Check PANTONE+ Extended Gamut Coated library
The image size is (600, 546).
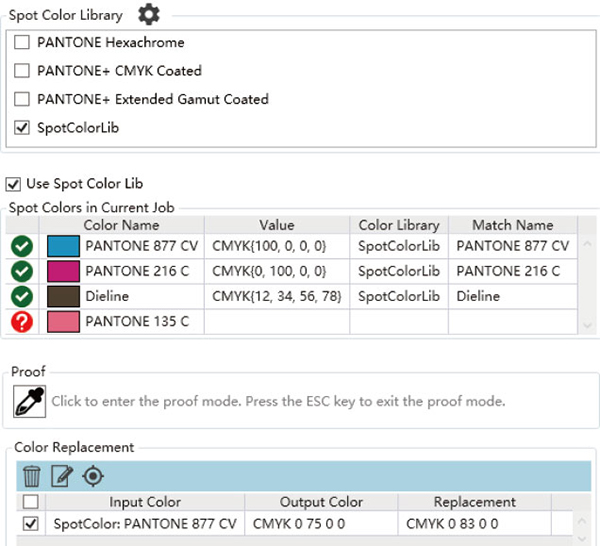[x=22, y=99]
